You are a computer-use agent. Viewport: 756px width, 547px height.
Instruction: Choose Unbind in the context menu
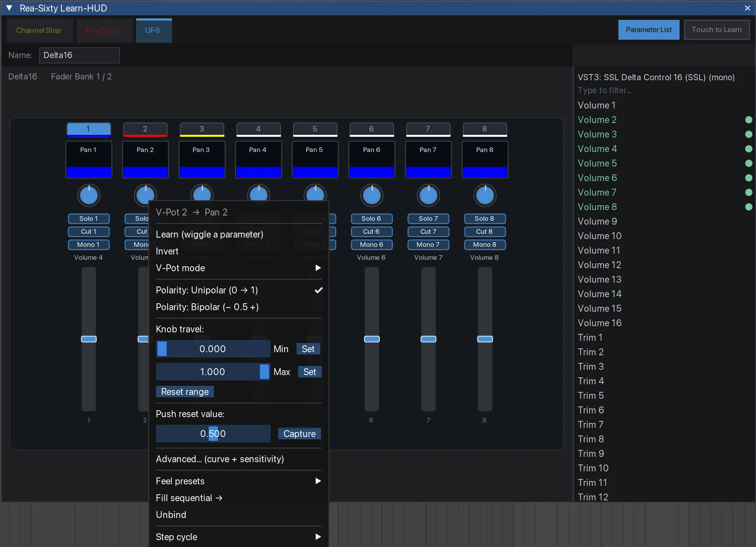[x=238, y=515]
